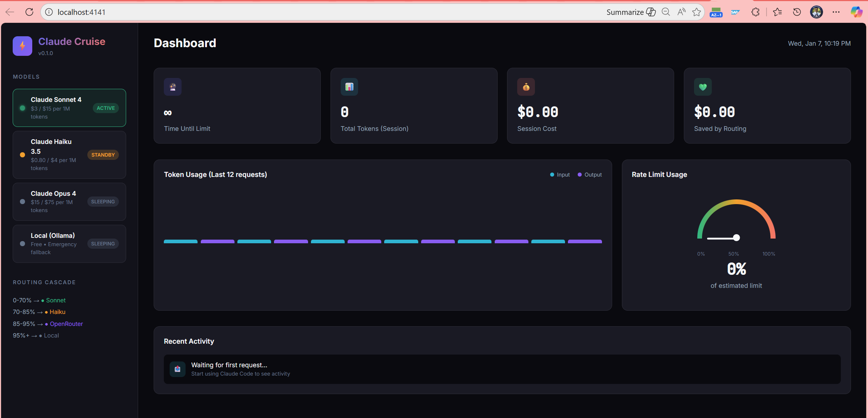868x418 pixels.
Task: Select the Claude Haiku 3.5 model card
Action: 69,154
